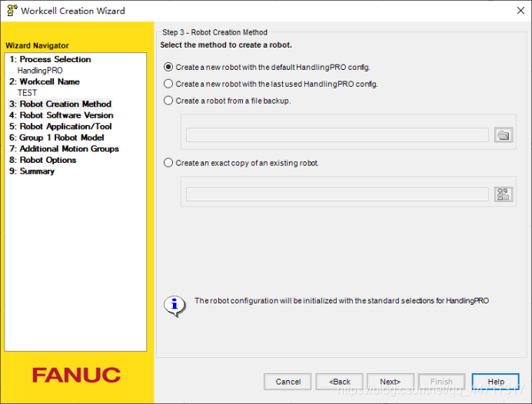Click the existing robot browse icon
This screenshot has width=532, height=404.
[x=503, y=194]
